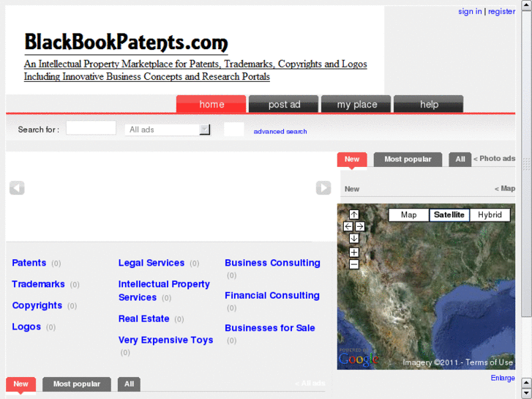The image size is (532, 399).
Task: Click the Google logo on the map
Action: click(359, 359)
